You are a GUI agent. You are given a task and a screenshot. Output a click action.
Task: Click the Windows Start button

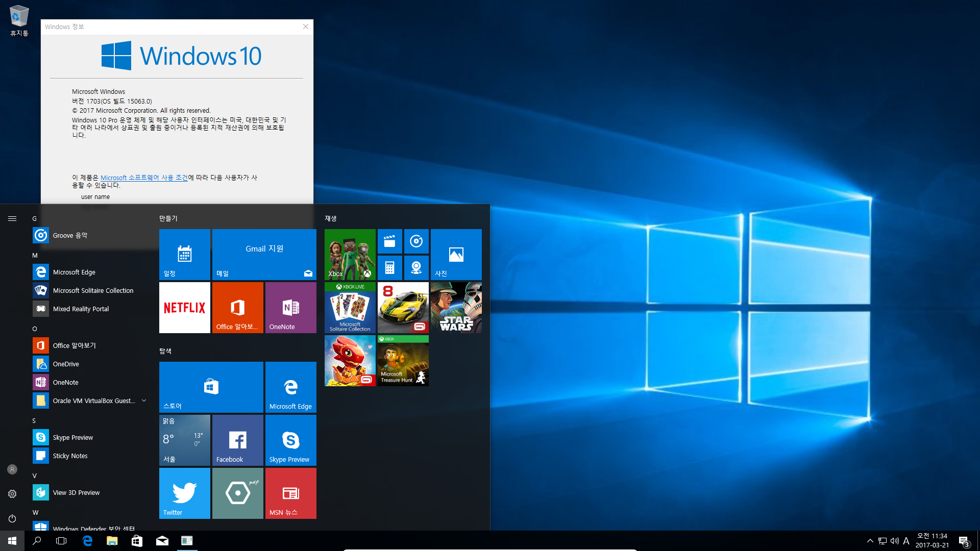(x=12, y=541)
